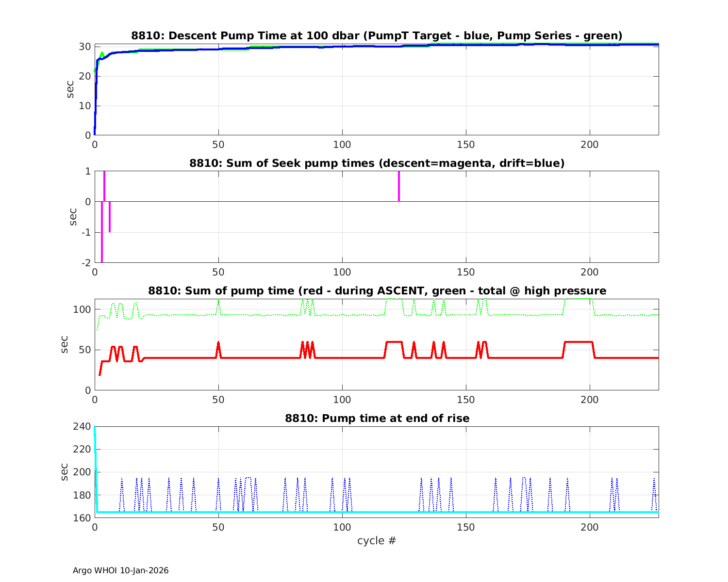Viewport: 728px width, 582px height.
Task: Click the short magenta bar reaching -1
Action: pos(110,217)
